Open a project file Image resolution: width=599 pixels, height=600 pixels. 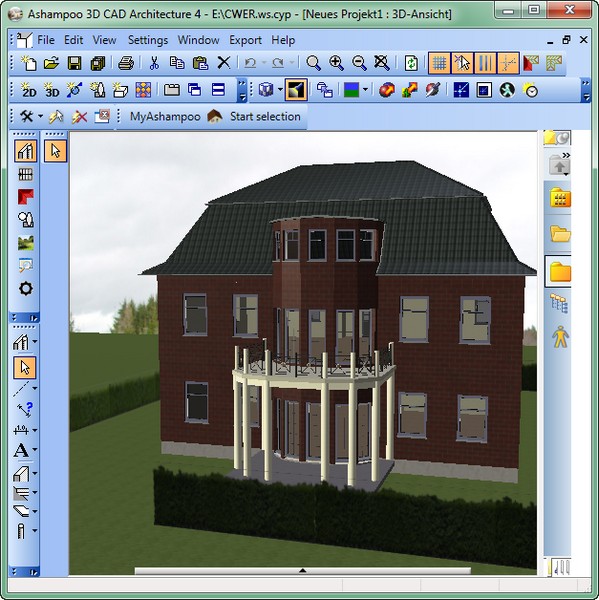click(x=51, y=63)
